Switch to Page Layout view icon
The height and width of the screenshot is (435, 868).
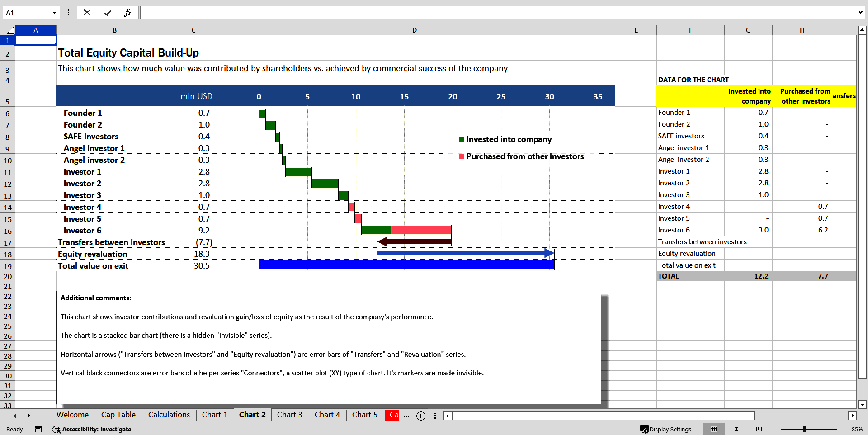(736, 429)
